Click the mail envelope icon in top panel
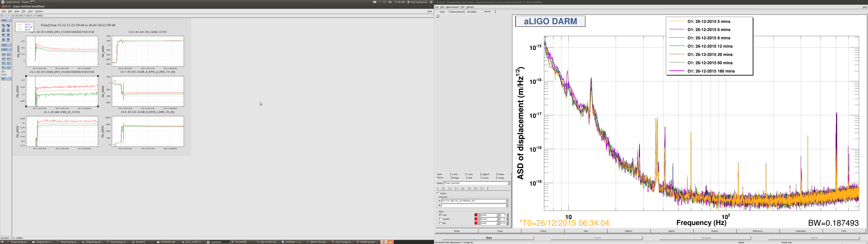 (x=375, y=2)
